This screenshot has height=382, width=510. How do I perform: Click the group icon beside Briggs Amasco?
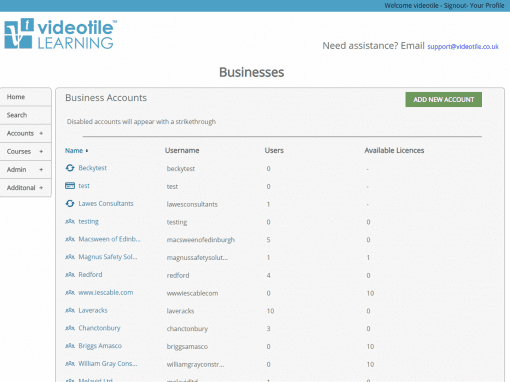point(70,346)
